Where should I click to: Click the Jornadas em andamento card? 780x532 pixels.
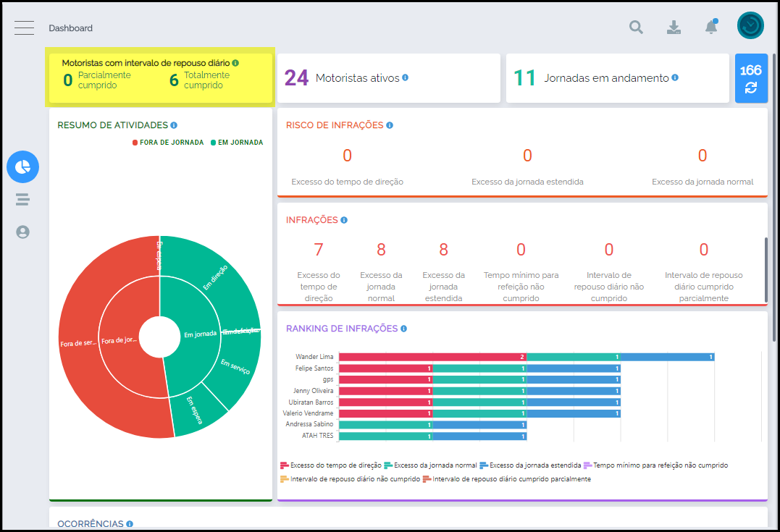pyautogui.click(x=617, y=78)
